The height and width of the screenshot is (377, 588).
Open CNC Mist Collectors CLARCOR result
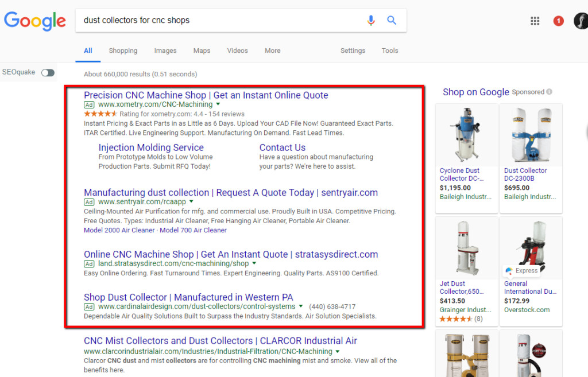coord(220,341)
